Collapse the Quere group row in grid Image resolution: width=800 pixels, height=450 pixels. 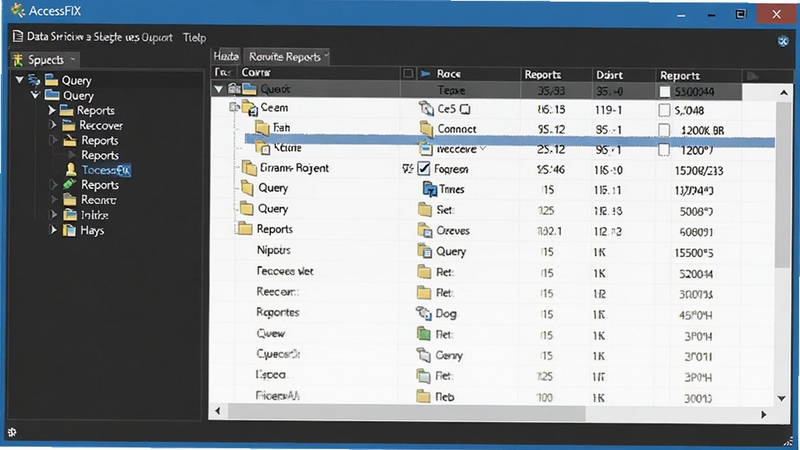[x=218, y=89]
